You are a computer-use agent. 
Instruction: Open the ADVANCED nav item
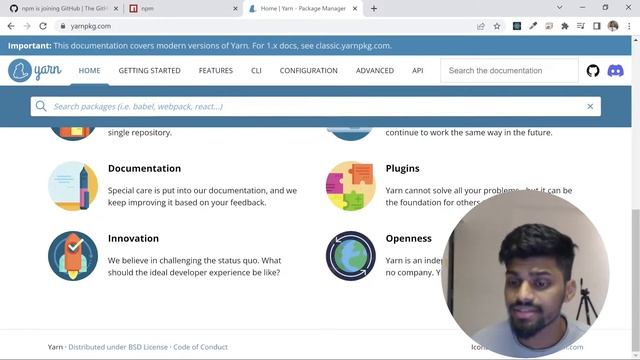[375, 71]
